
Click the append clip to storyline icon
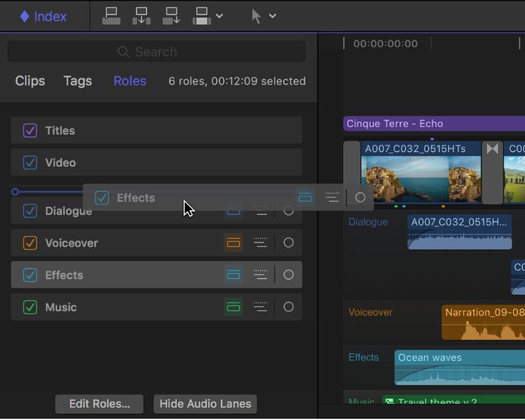click(x=172, y=16)
